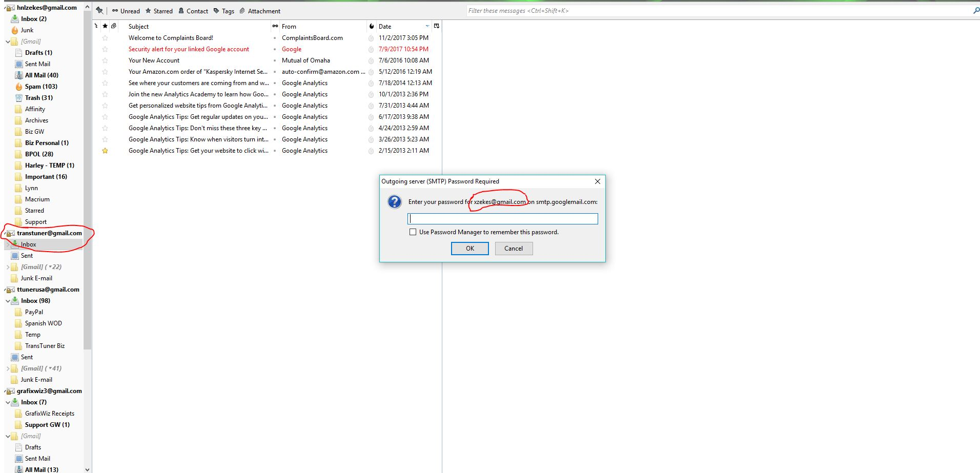Expand the [Gmail] (41) folder
The height and width of the screenshot is (473, 980).
[x=8, y=368]
